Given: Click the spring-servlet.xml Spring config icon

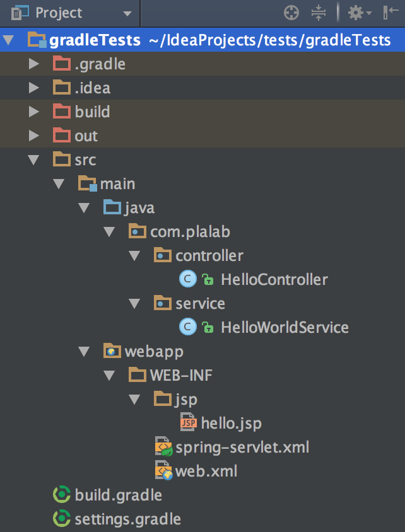Looking at the screenshot, I should point(163,446).
